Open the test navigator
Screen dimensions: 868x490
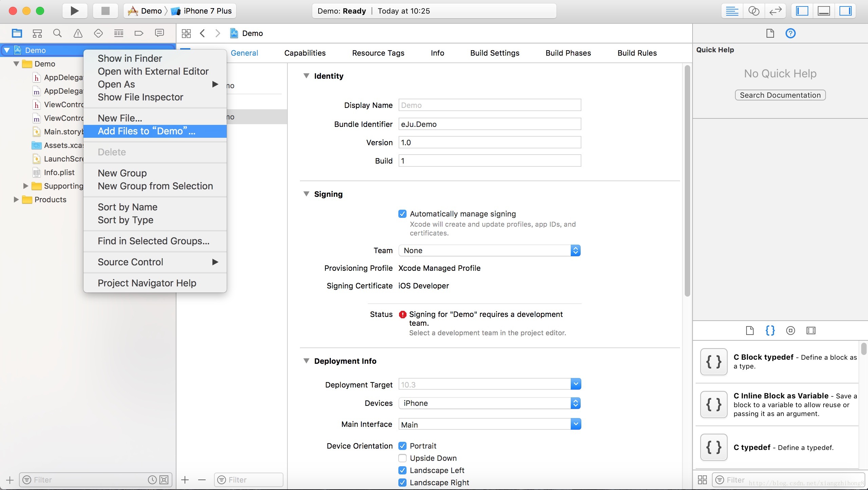pyautogui.click(x=98, y=33)
